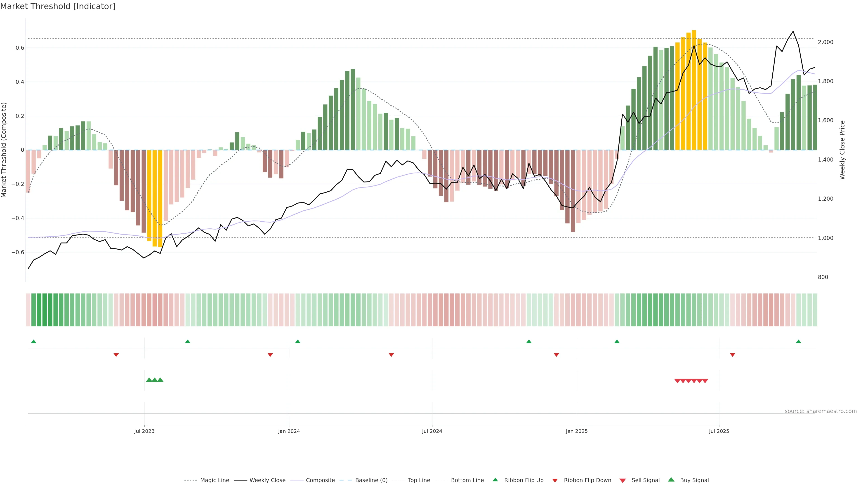
Task: Click the Jan 2024 x-axis label
Action: tap(289, 431)
